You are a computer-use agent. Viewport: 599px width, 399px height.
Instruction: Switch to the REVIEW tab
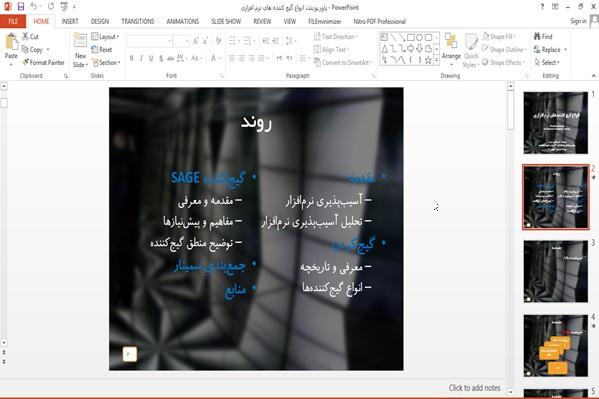tap(262, 21)
